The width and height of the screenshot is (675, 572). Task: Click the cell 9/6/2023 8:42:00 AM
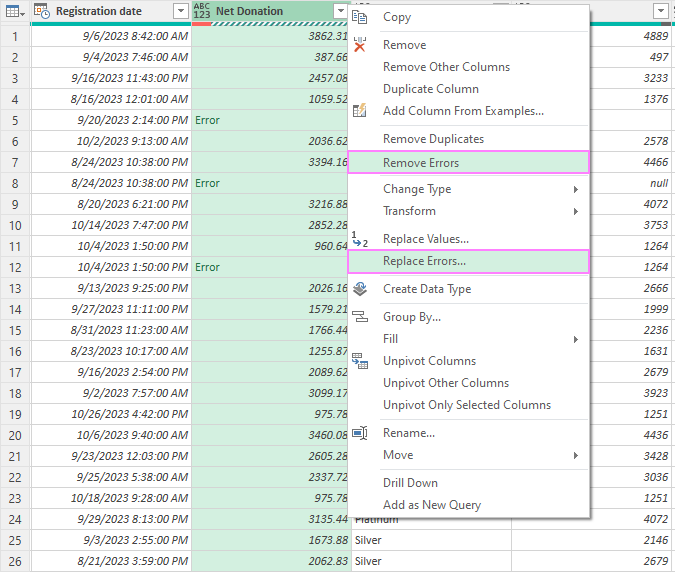[x=111, y=36]
